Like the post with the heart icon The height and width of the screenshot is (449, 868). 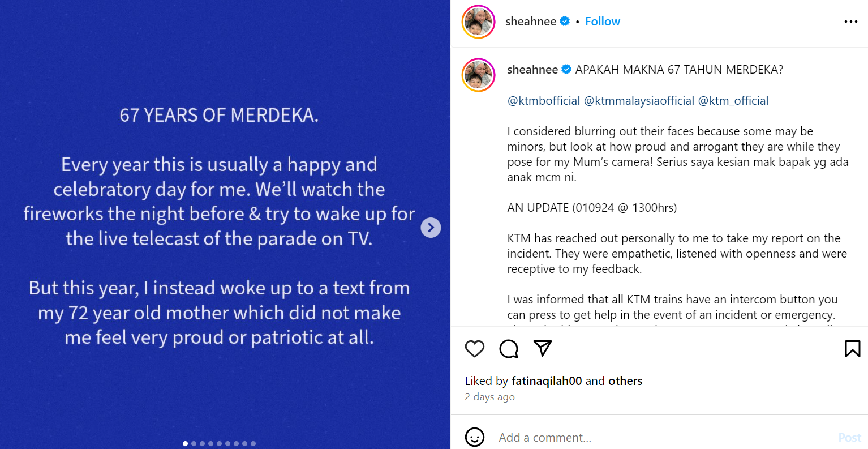point(474,349)
